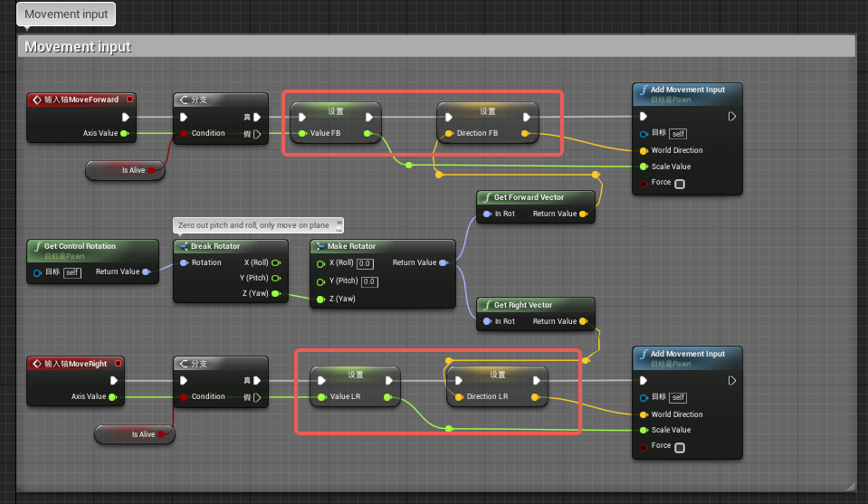Select the Is Alive variable wired to MoveRight branch
This screenshot has height=504, width=868.
[135, 434]
